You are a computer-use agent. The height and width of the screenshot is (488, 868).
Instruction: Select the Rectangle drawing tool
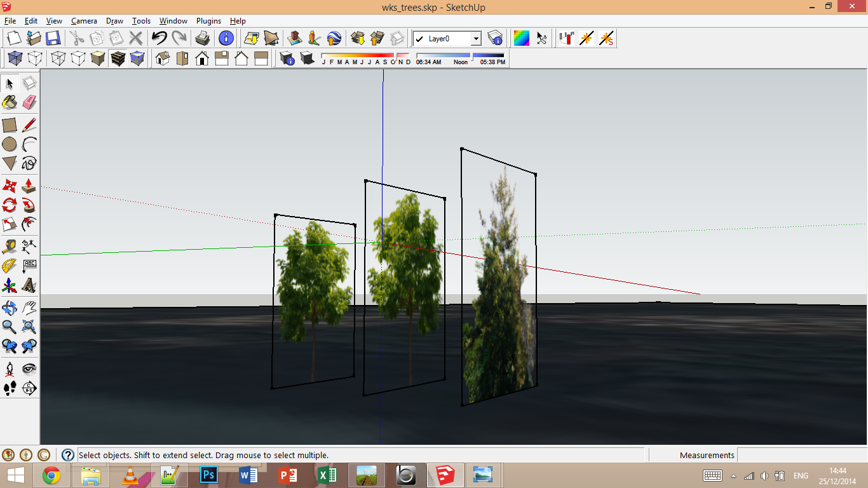pyautogui.click(x=10, y=125)
